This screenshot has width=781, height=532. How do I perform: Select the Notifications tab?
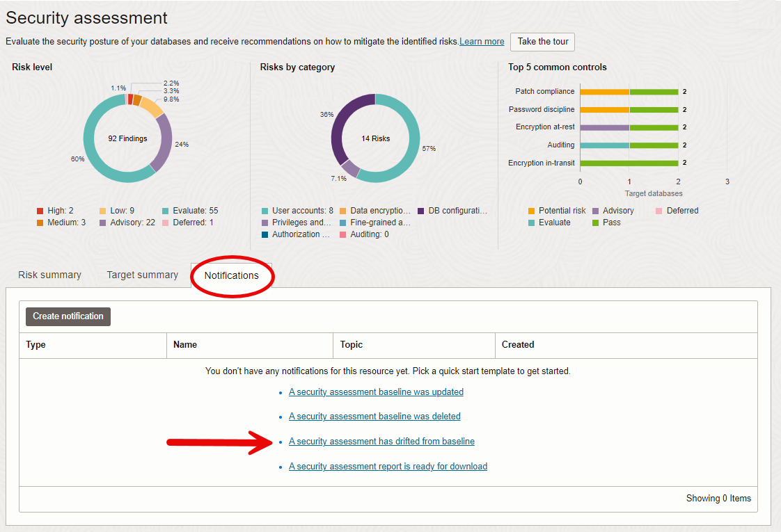(x=232, y=277)
